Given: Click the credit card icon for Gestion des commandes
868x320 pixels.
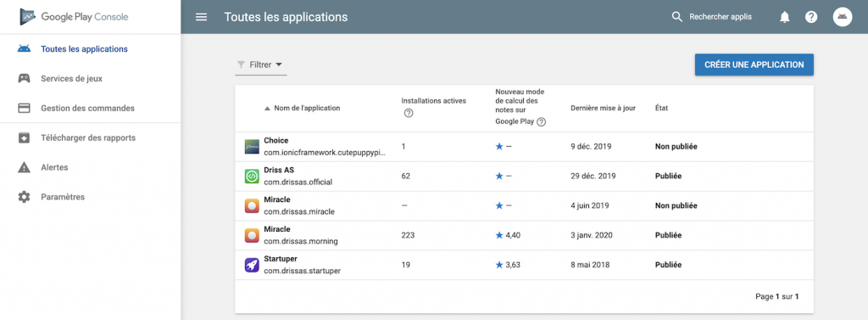Looking at the screenshot, I should 24,108.
